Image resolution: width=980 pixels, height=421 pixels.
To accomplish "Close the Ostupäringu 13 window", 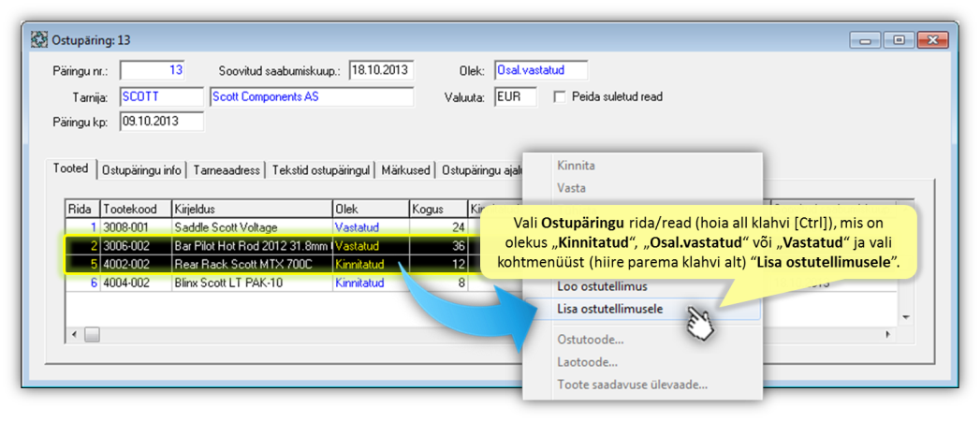I will (931, 40).
